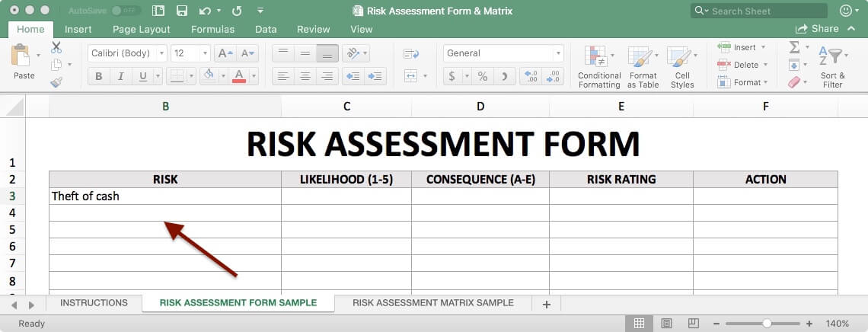Open RISK ASSESSMENT MATRIX SAMPLE sheet

(x=433, y=302)
